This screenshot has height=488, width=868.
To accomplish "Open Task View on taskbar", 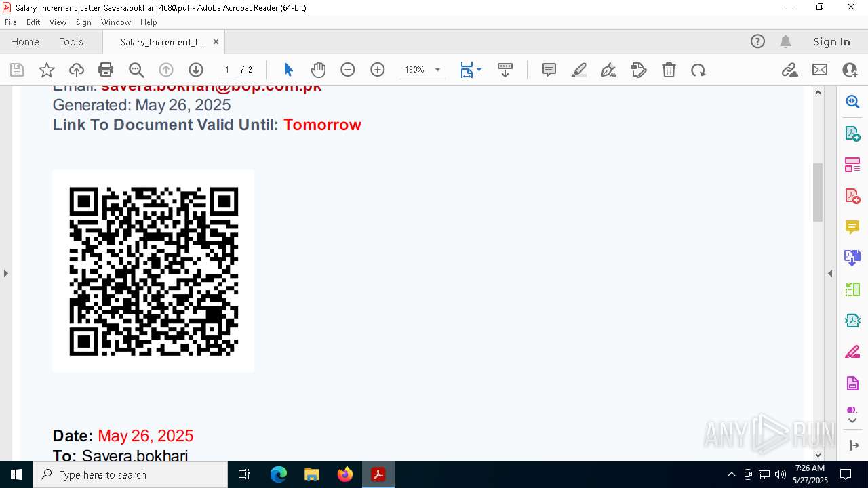I will click(245, 474).
